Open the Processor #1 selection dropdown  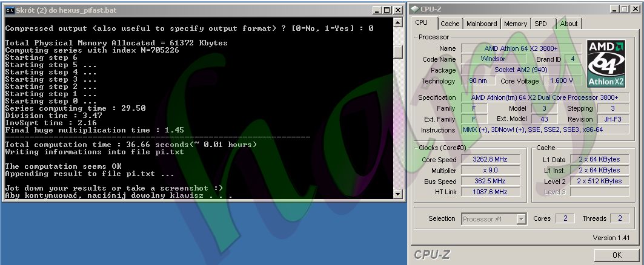tap(494, 219)
